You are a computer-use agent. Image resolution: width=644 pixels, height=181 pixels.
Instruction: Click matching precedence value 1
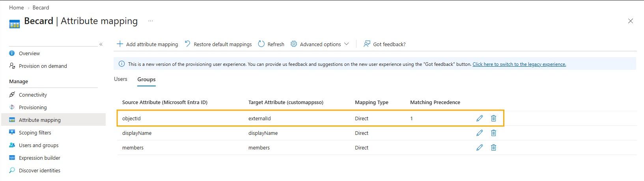[x=411, y=118]
